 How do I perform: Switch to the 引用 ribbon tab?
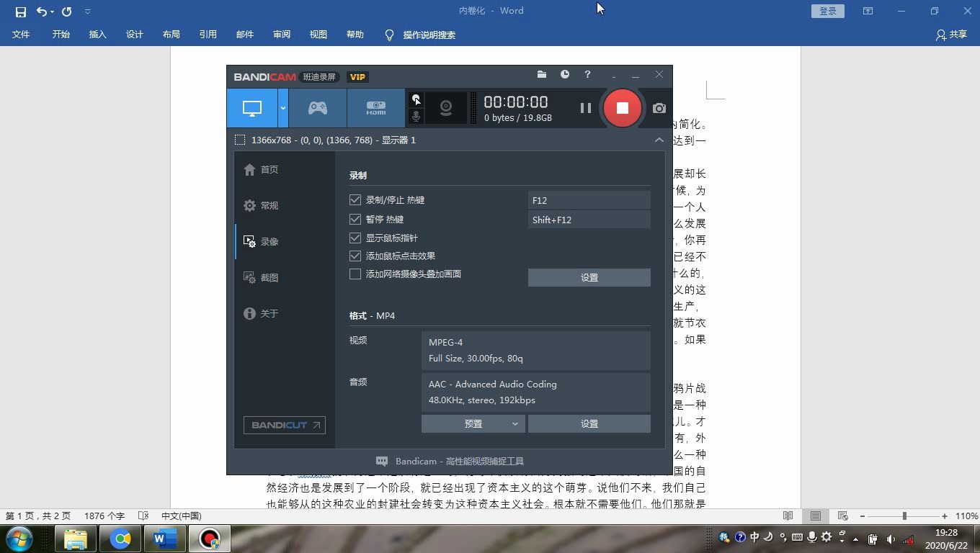click(x=208, y=35)
